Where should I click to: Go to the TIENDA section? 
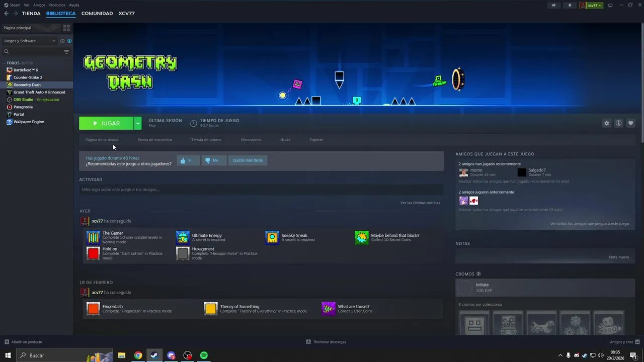[x=31, y=14]
